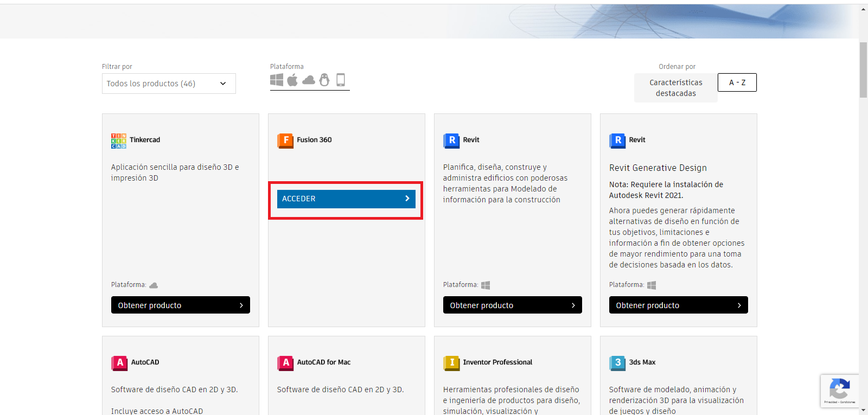Viewport: 868px width, 415px height.
Task: Click the reCAPTCHA badge
Action: point(839,391)
